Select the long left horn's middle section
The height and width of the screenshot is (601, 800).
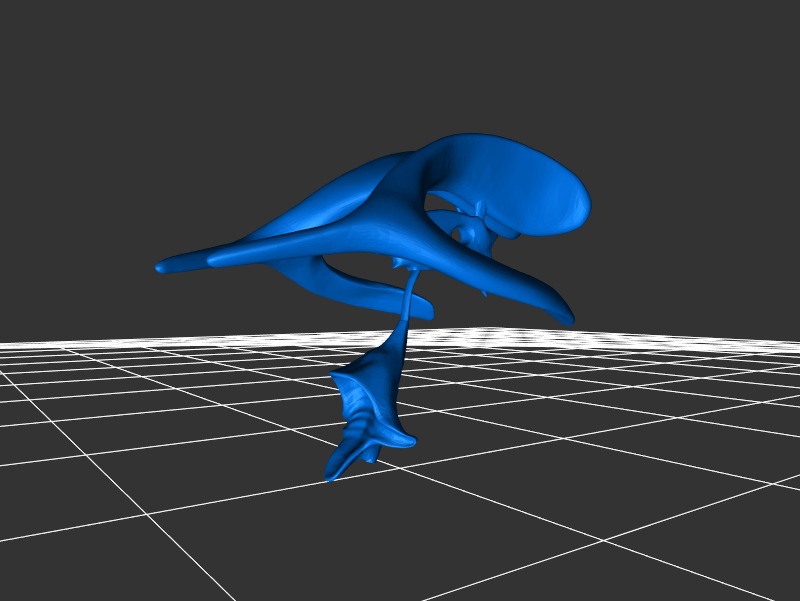pyautogui.click(x=300, y=245)
